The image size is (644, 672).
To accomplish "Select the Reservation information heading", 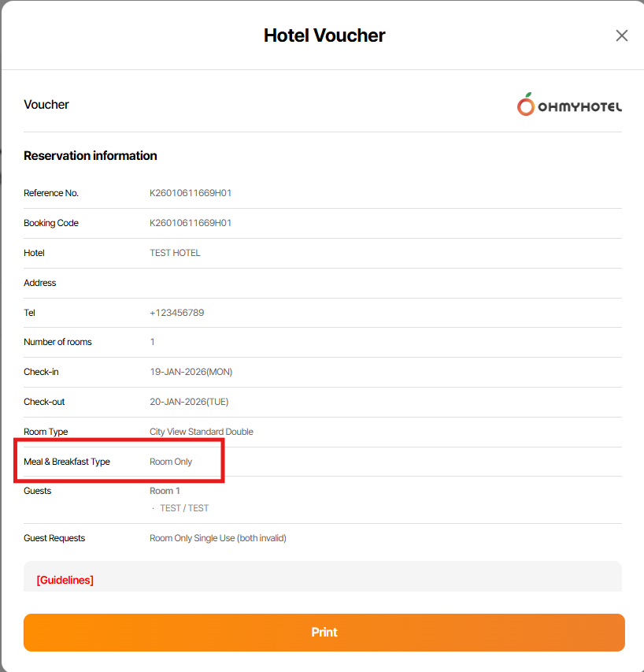I will [91, 156].
